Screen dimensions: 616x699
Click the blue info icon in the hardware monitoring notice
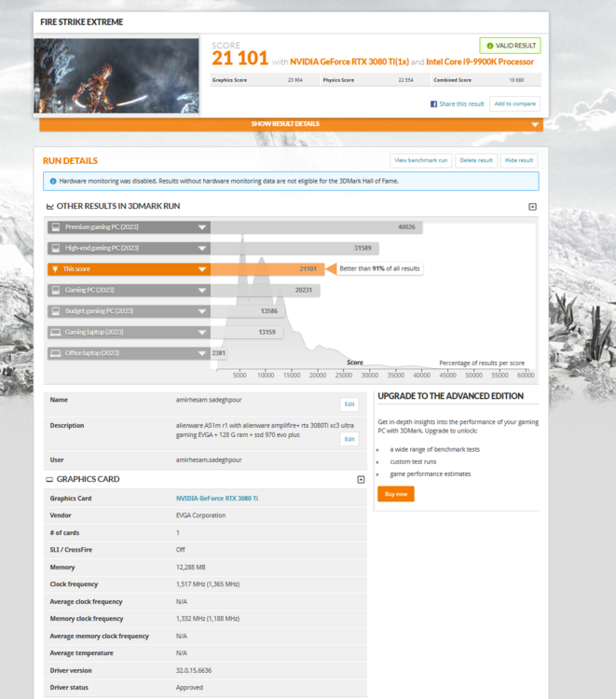[52, 181]
